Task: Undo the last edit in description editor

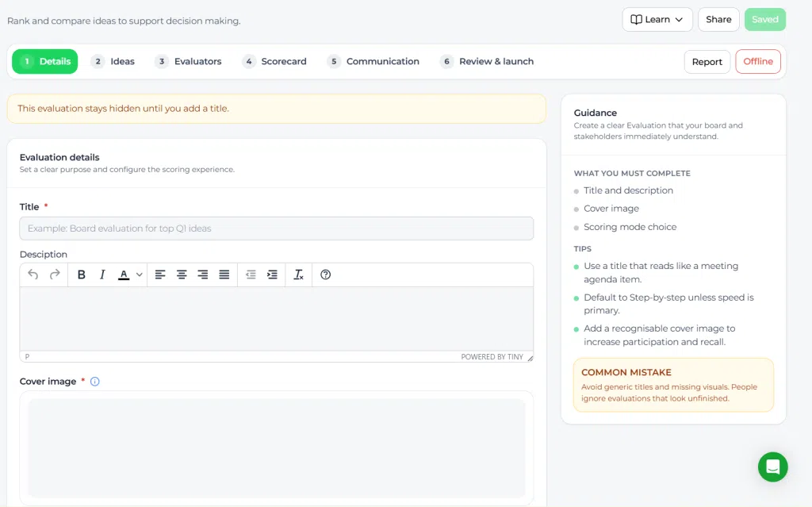Action: (x=33, y=275)
